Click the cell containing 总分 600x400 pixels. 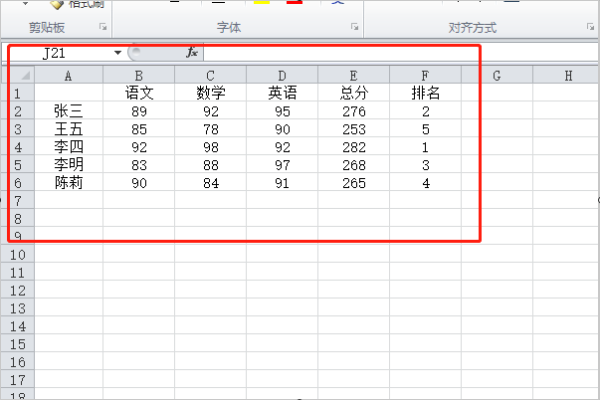pyautogui.click(x=354, y=93)
